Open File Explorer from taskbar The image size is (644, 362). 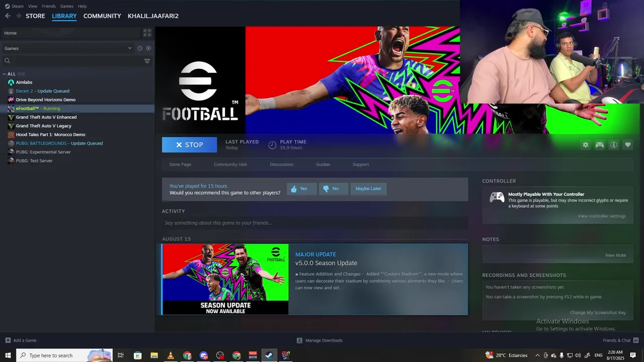[154, 355]
